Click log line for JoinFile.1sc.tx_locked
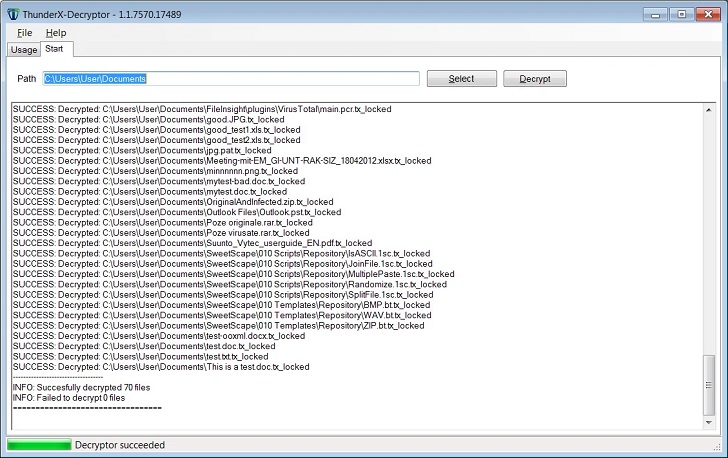The image size is (728, 458). (222, 264)
